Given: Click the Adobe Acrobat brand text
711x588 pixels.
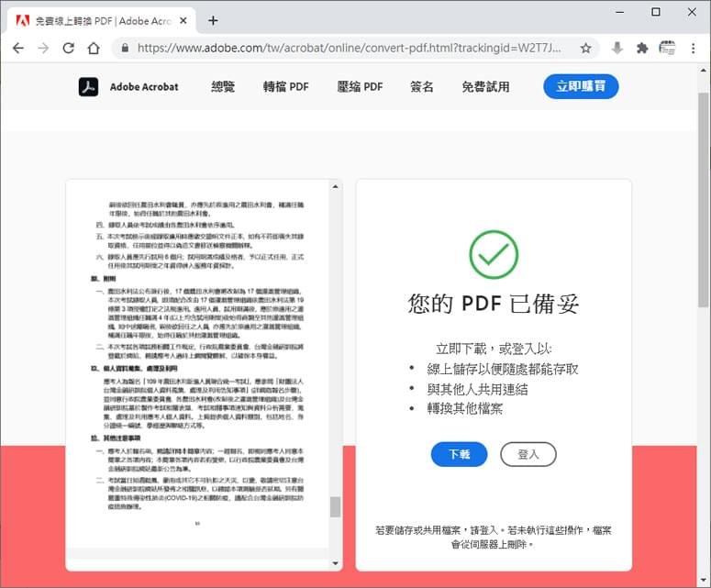Looking at the screenshot, I should click(x=144, y=86).
